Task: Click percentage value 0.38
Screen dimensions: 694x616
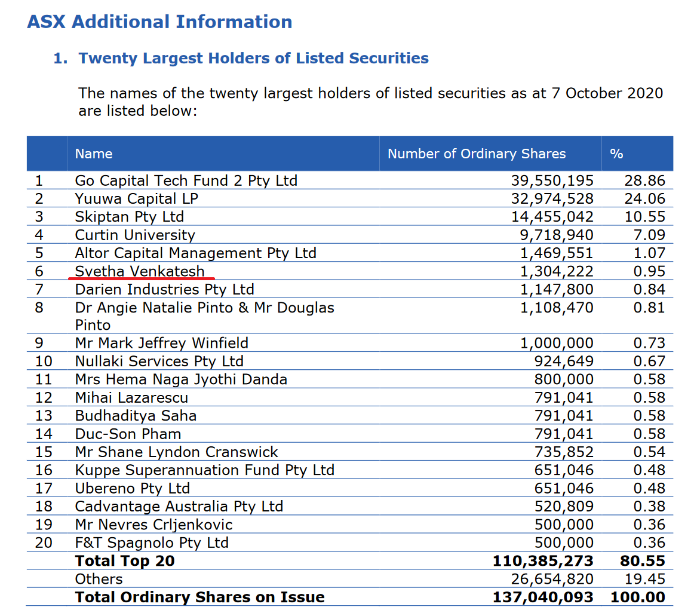Action: [649, 507]
